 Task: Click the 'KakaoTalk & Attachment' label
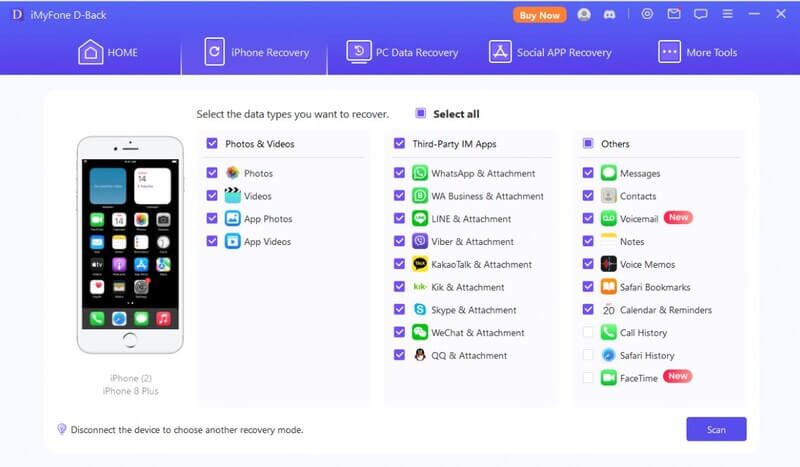coord(482,264)
